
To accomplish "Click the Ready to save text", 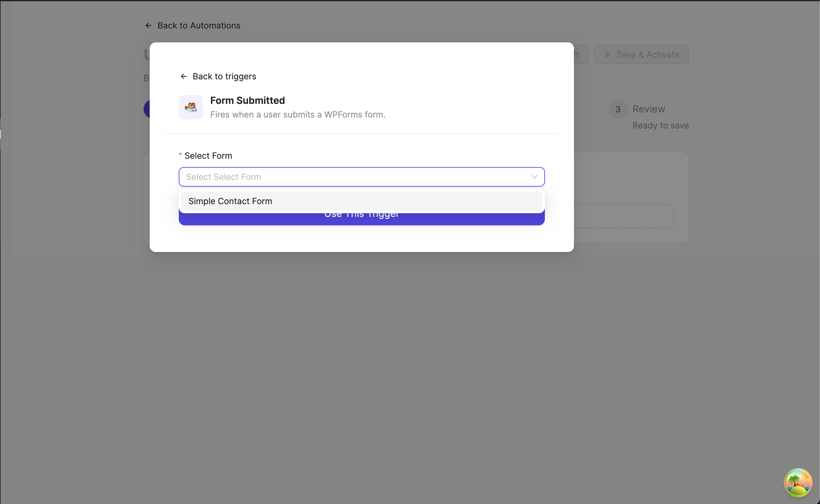I will pyautogui.click(x=660, y=126).
